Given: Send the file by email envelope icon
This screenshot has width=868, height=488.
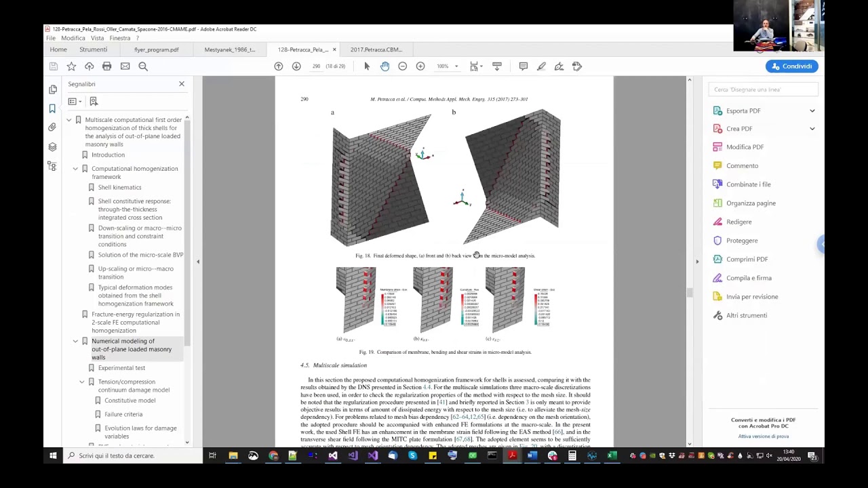Looking at the screenshot, I should pyautogui.click(x=125, y=66).
